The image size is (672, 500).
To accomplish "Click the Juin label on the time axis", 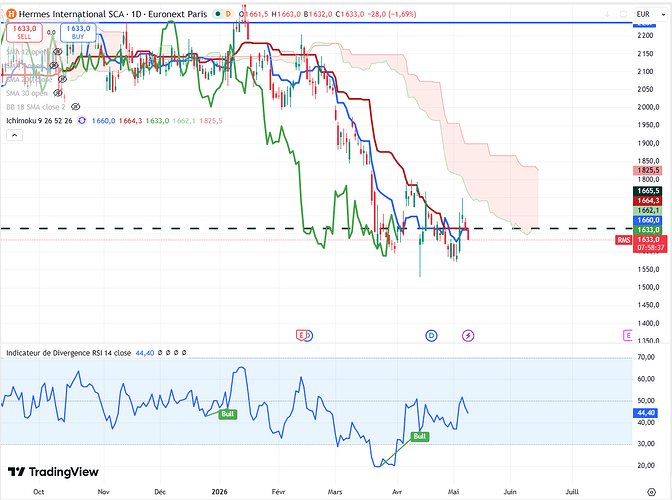I will [x=510, y=492].
